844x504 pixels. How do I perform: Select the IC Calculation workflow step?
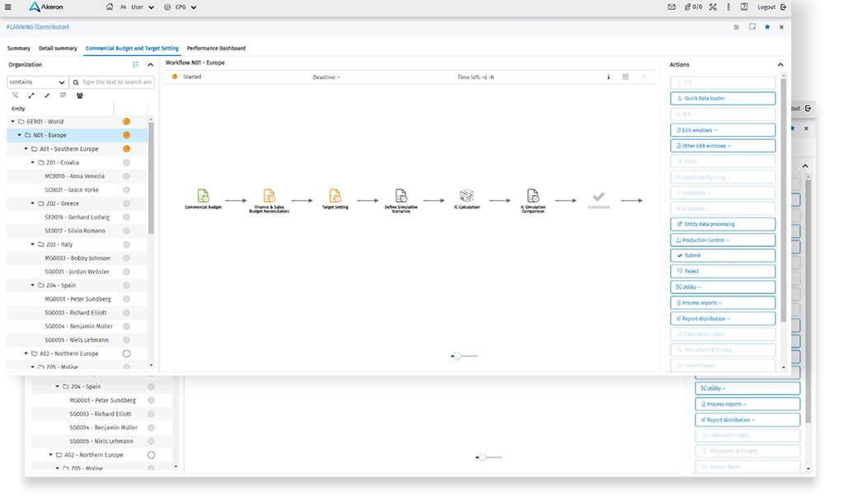[467, 196]
